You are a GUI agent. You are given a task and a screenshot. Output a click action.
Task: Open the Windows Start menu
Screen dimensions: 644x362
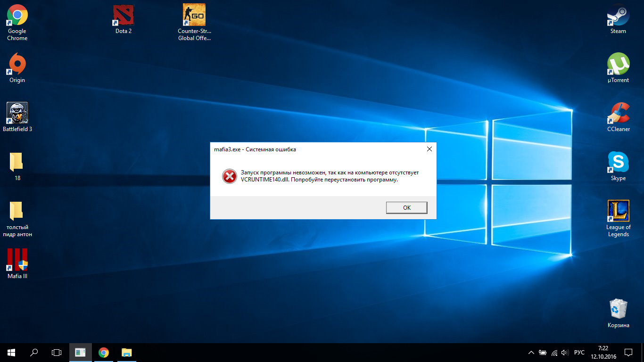tap(11, 353)
